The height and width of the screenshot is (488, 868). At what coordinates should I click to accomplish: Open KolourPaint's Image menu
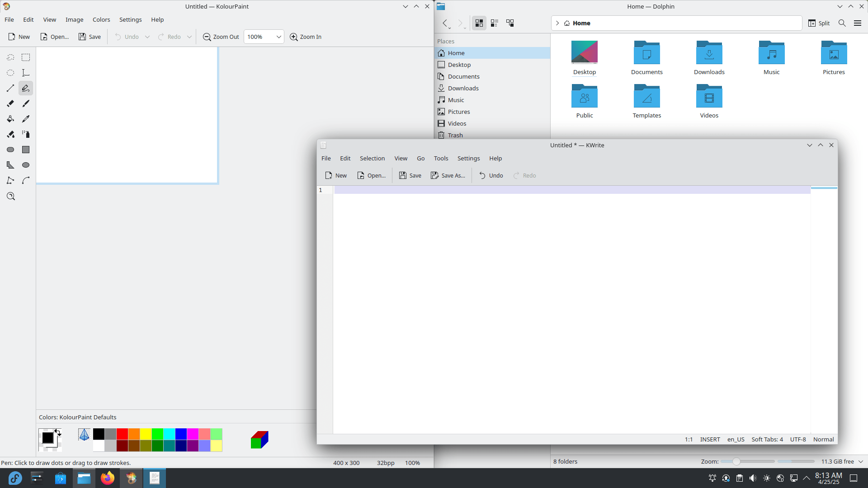[74, 19]
